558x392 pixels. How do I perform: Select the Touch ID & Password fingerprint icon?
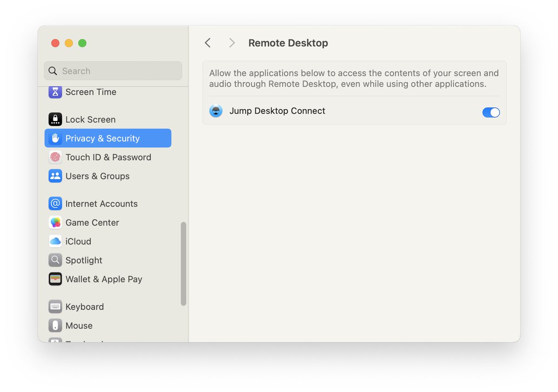(x=55, y=157)
